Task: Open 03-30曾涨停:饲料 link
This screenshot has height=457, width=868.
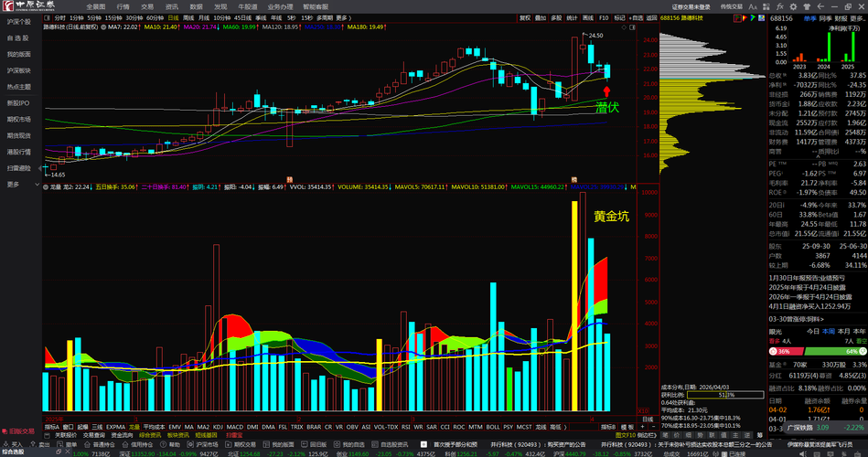Action: (x=796, y=319)
